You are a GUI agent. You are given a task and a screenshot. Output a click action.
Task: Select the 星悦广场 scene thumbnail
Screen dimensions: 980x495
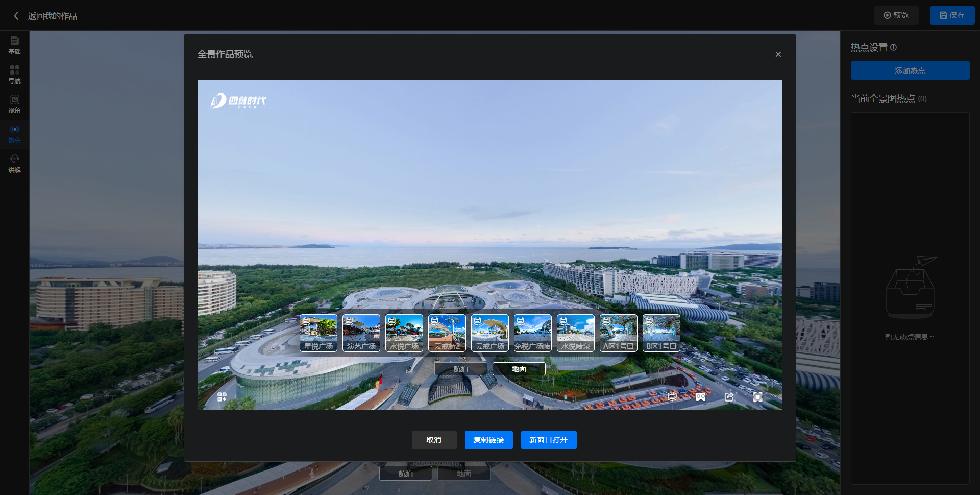tap(318, 333)
